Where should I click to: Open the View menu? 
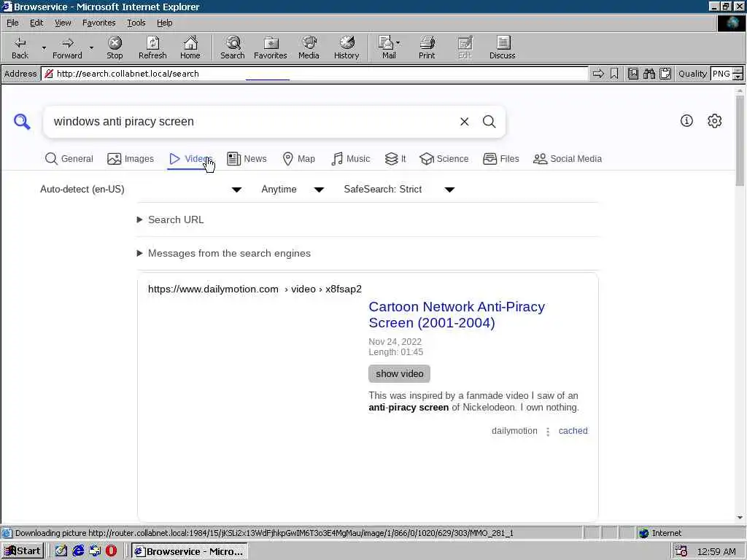63,23
